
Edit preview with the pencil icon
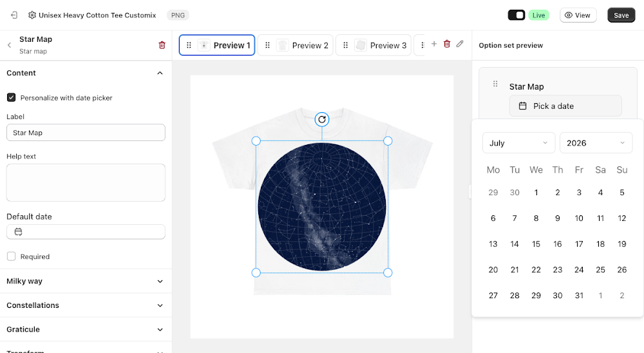pyautogui.click(x=460, y=44)
